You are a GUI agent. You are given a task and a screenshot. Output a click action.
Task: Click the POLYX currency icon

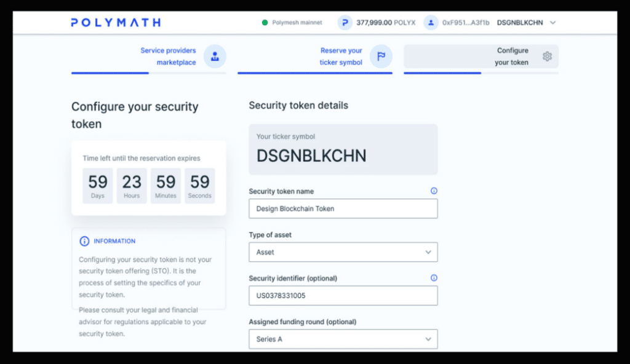(x=345, y=22)
